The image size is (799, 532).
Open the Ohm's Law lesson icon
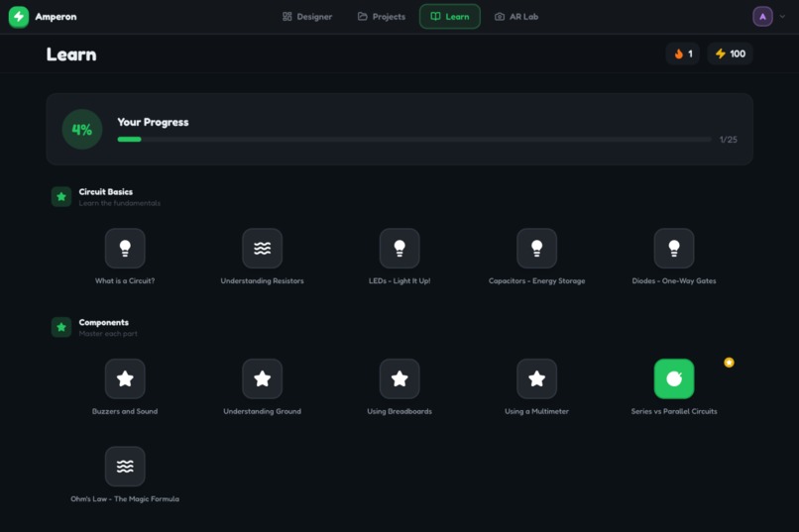(x=125, y=467)
